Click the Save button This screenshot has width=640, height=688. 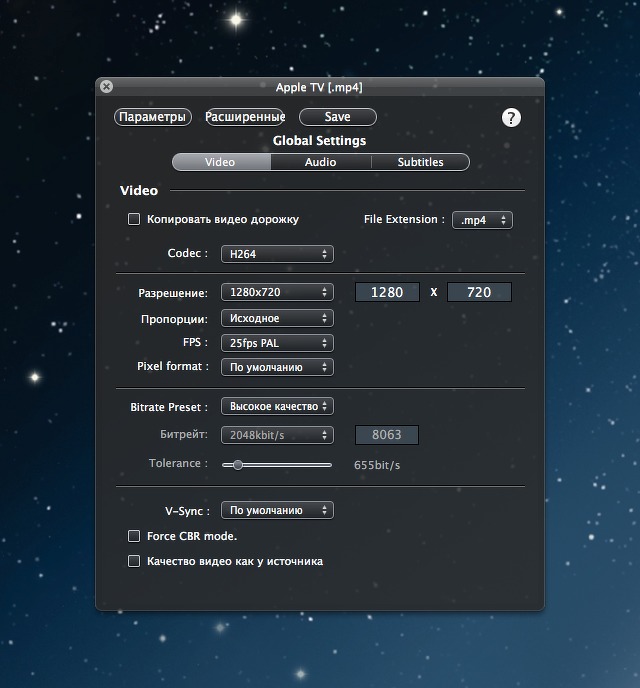(x=338, y=117)
